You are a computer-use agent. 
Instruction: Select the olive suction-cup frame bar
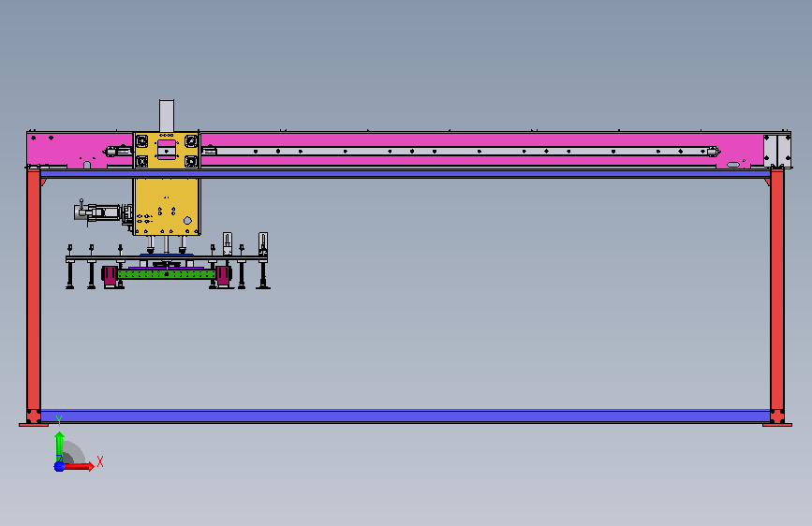click(166, 257)
